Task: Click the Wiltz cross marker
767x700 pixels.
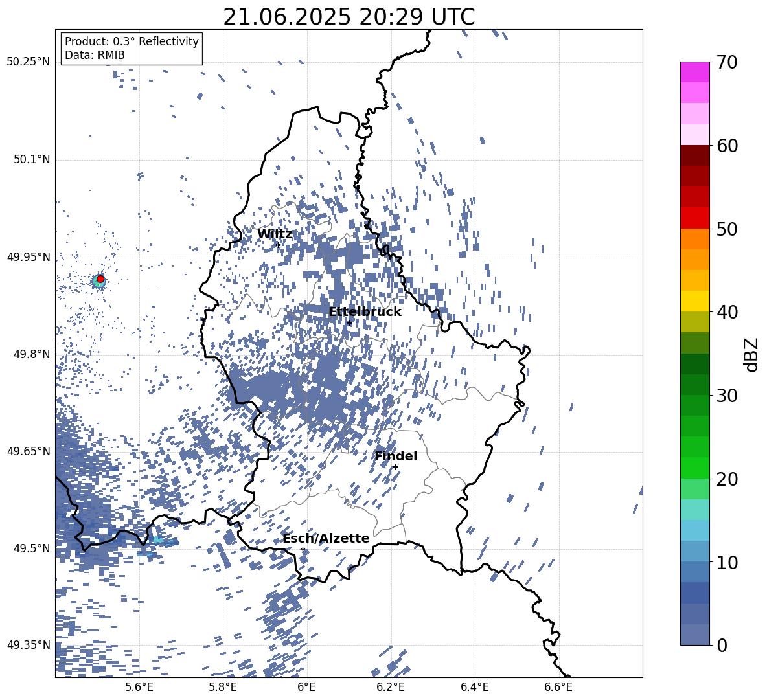Action: [x=278, y=245]
